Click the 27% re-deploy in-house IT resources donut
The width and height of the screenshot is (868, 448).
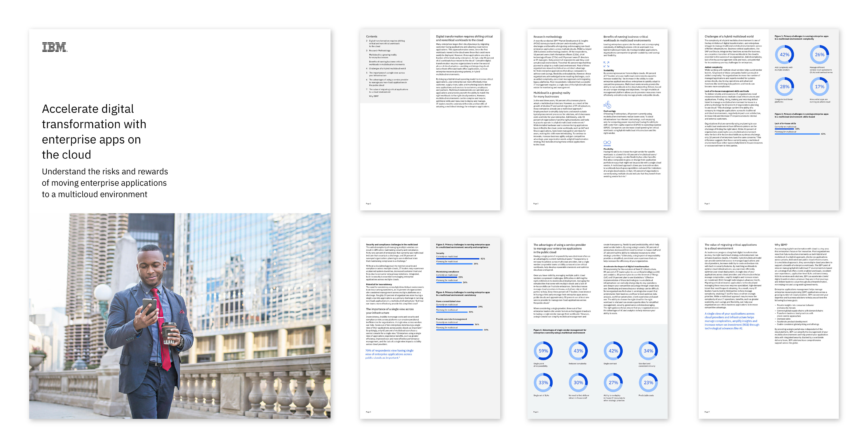coord(613,383)
